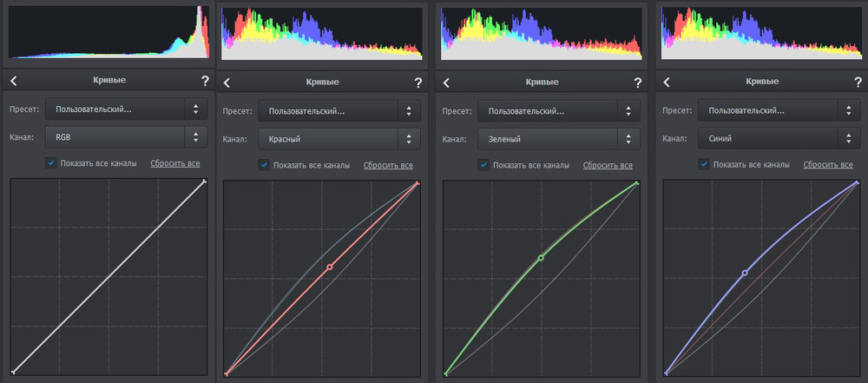Click the control point on the green curve
This screenshot has width=868, height=383.
coord(541,258)
